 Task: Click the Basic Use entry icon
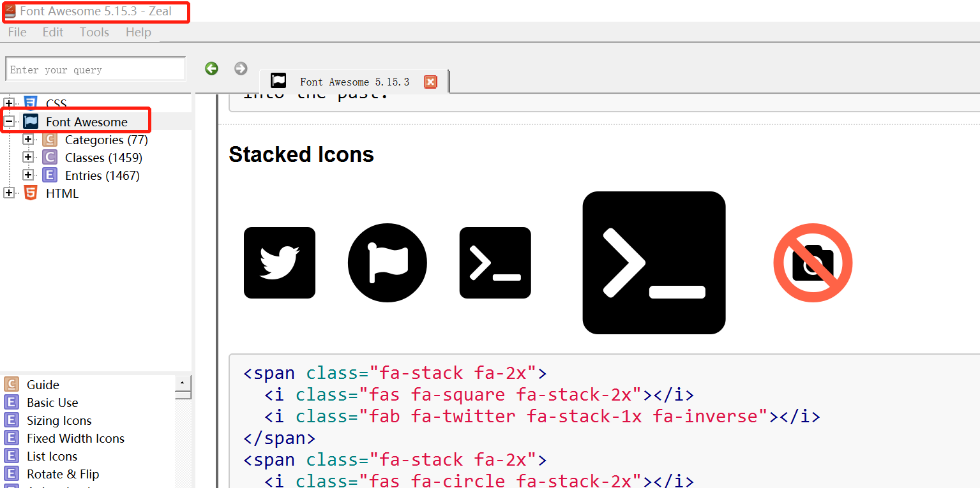point(11,402)
